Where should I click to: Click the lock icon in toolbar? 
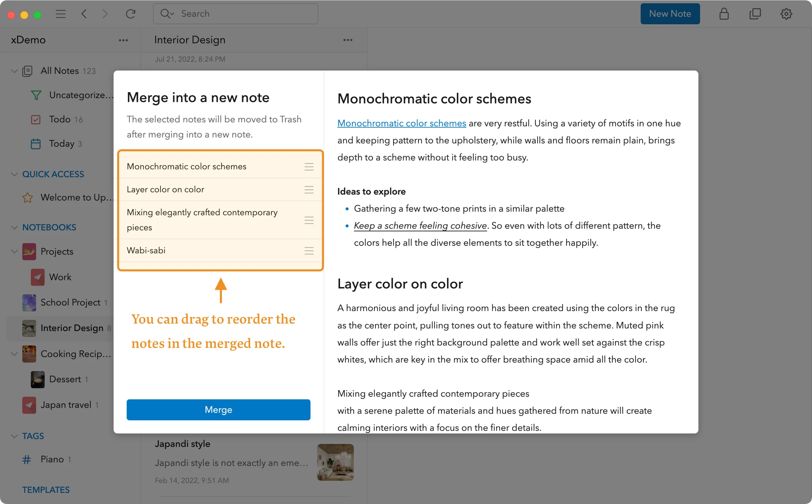724,14
